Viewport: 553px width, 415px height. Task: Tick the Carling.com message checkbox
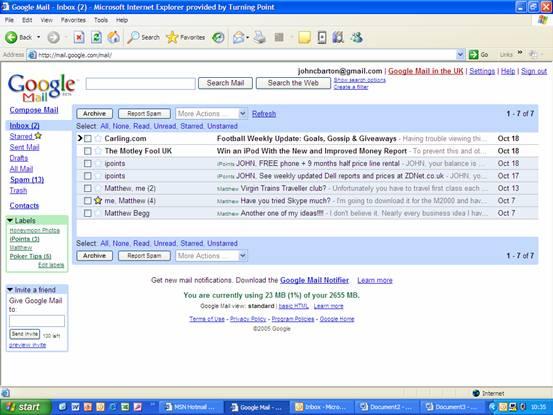click(88, 139)
